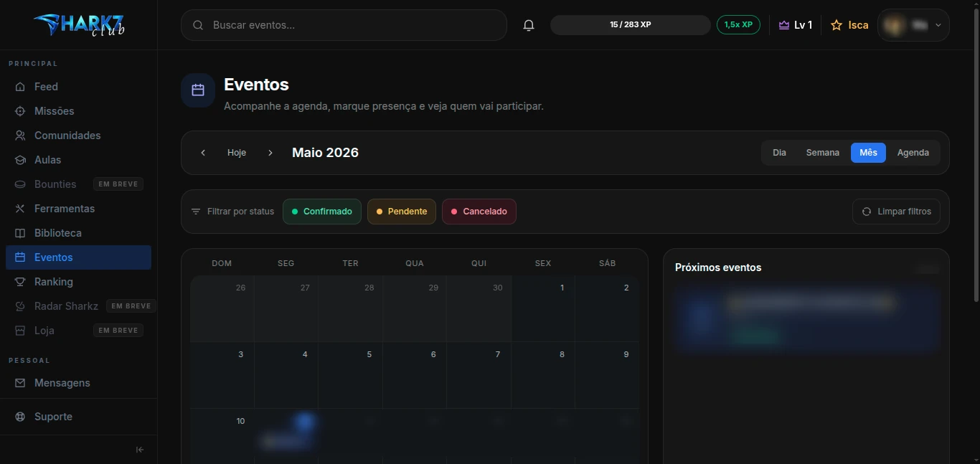Click the Biblioteca book icon
The height and width of the screenshot is (464, 980).
(20, 233)
